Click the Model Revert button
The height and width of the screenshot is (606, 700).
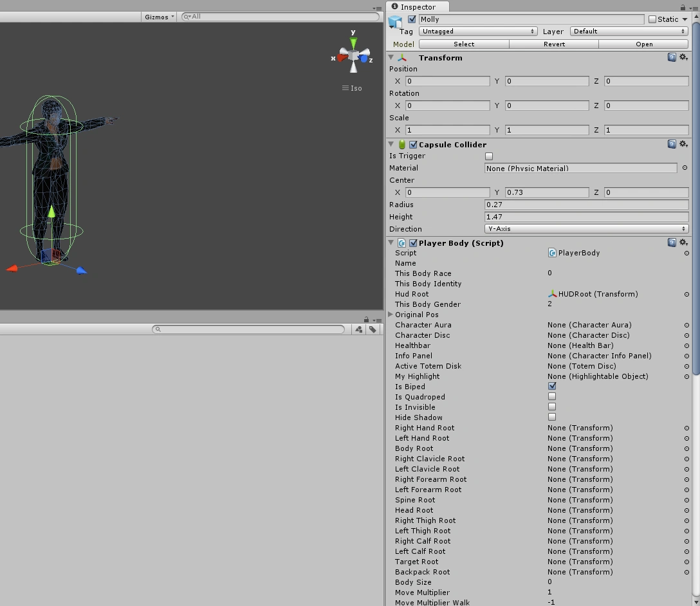coord(554,44)
